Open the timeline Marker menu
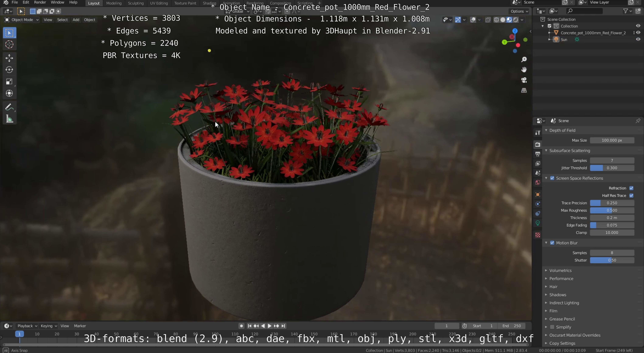Viewport: 644px width, 353px height. pyautogui.click(x=80, y=326)
